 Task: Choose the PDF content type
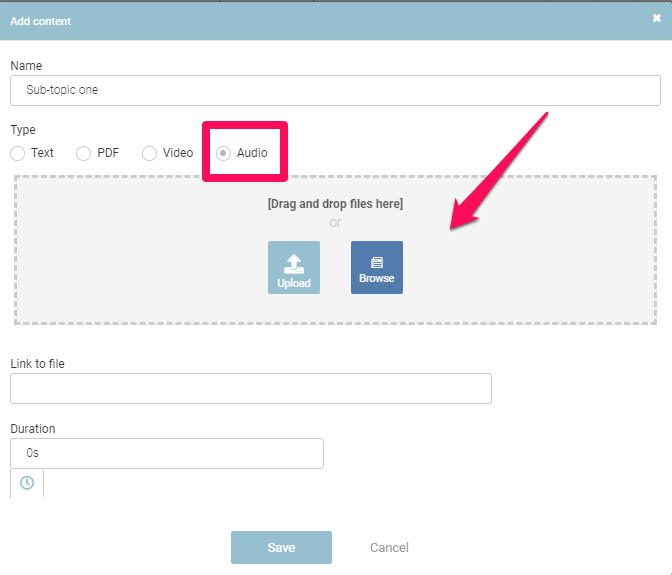84,153
